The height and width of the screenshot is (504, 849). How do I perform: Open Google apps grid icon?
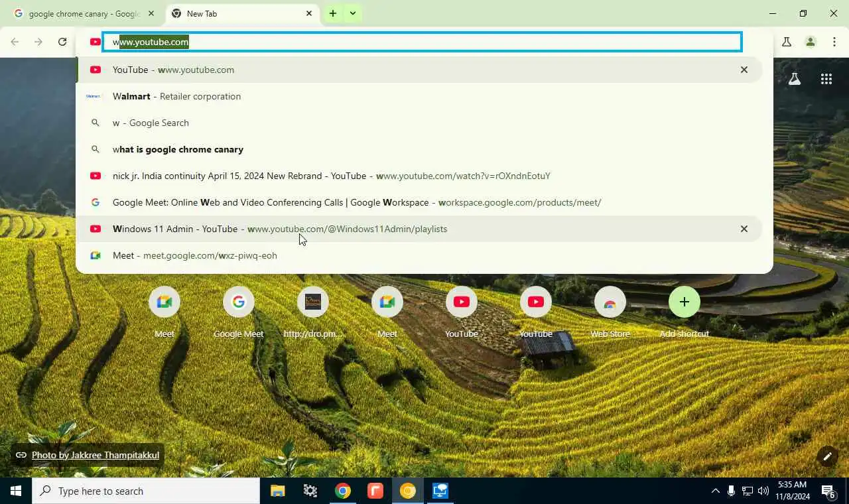click(826, 79)
